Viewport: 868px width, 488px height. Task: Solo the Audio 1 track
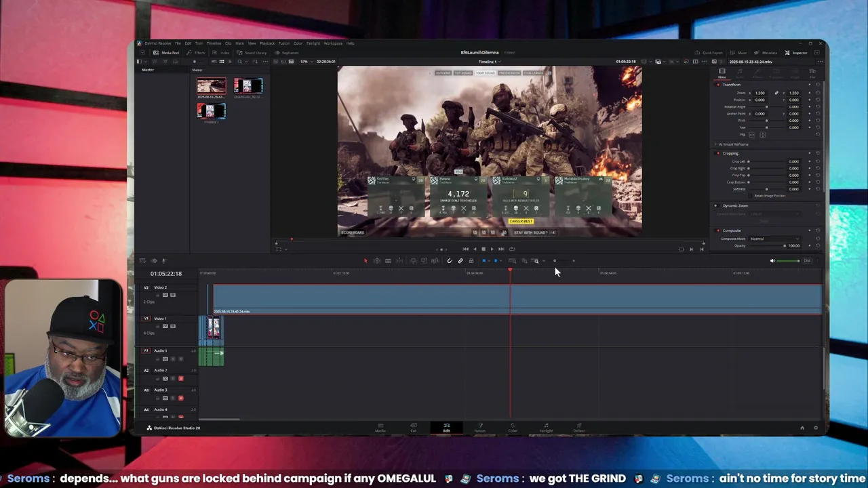tap(172, 359)
